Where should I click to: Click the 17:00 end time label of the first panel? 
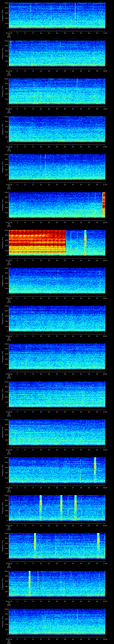(x=105, y=33)
